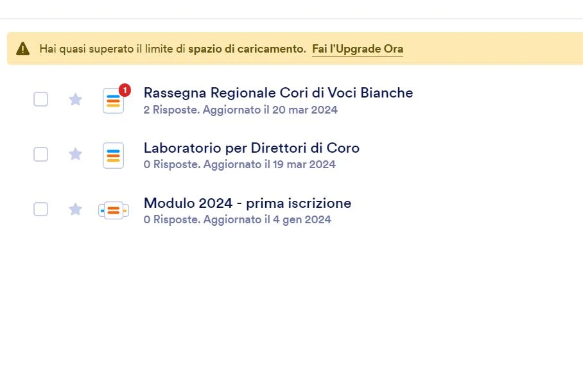The image size is (583, 392).
Task: Star the Rassegna Regionale Cori form
Action: point(75,99)
